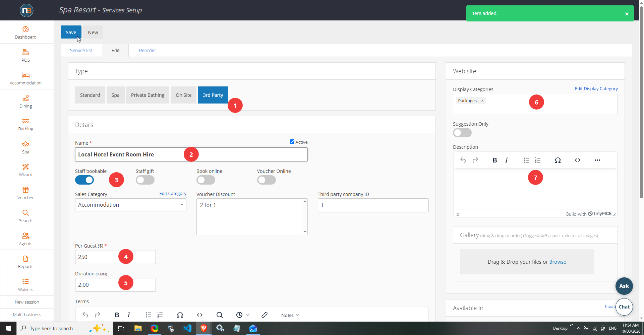
Task: Open the Spa sidebar icon
Action: point(25,147)
